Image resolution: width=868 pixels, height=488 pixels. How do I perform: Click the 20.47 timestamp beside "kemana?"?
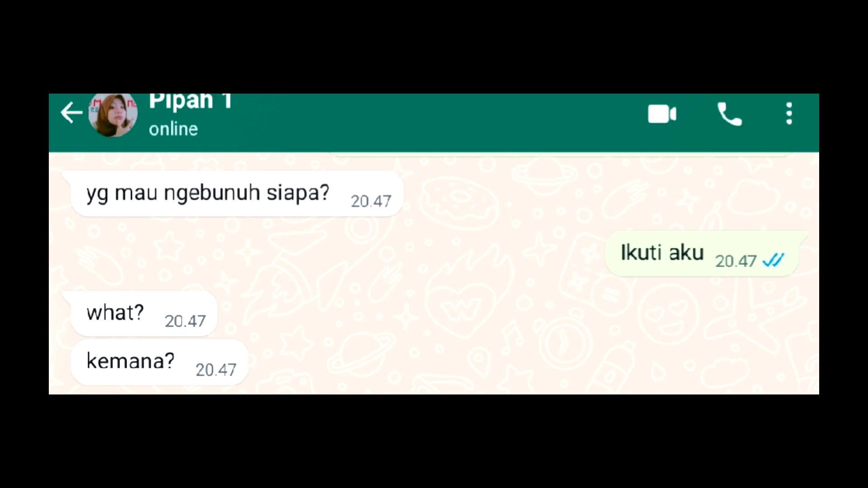(216, 370)
